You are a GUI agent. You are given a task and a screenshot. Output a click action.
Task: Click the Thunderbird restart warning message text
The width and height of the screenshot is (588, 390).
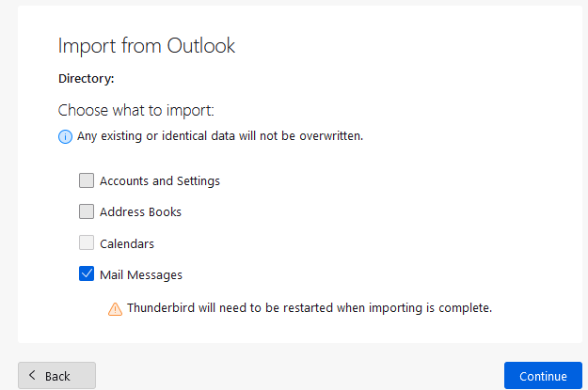310,307
